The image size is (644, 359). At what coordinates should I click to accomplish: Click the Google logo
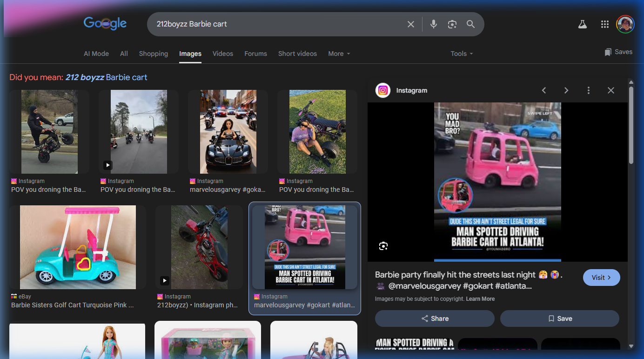(105, 24)
